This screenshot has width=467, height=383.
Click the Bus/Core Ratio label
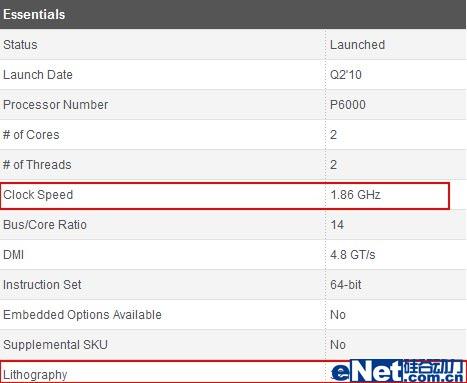point(45,225)
